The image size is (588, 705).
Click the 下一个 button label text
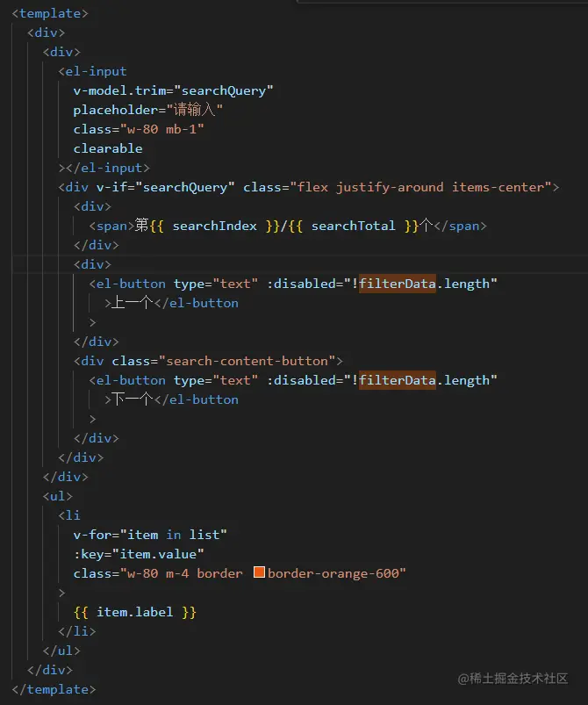click(133, 399)
